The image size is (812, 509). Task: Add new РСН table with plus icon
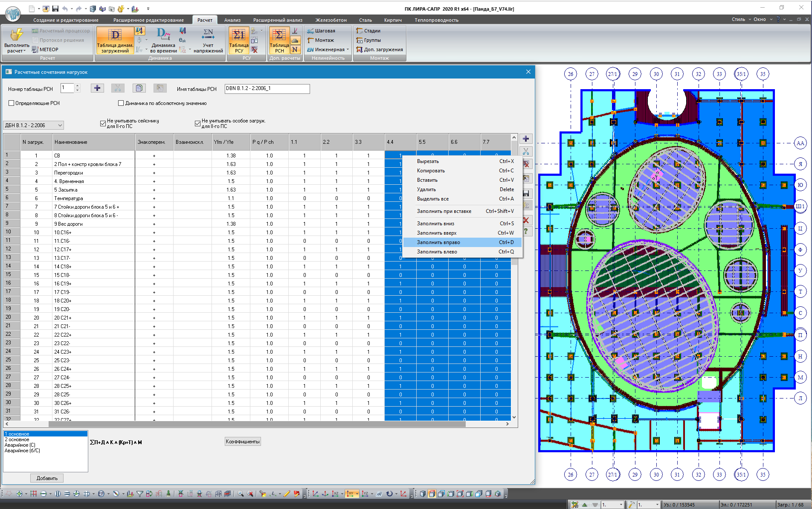click(97, 88)
